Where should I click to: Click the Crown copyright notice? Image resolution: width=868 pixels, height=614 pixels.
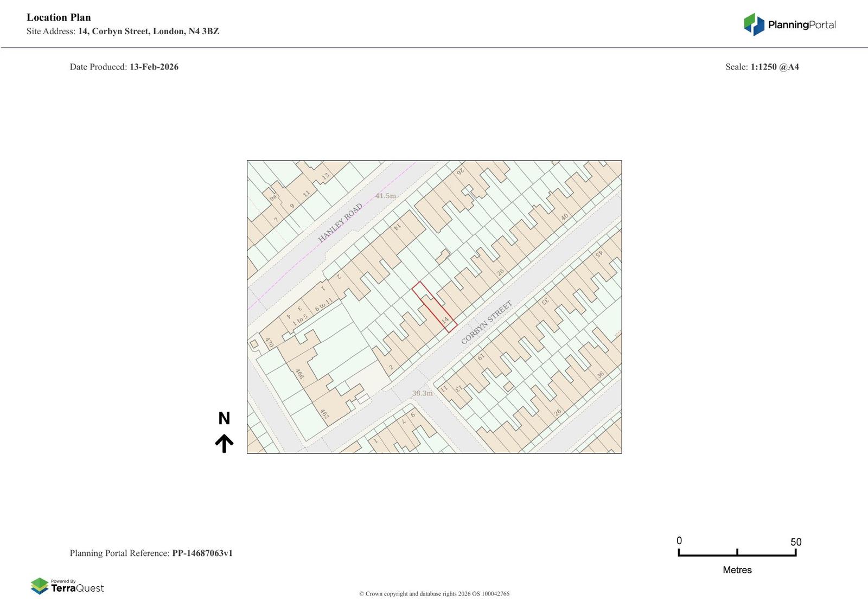tap(434, 593)
